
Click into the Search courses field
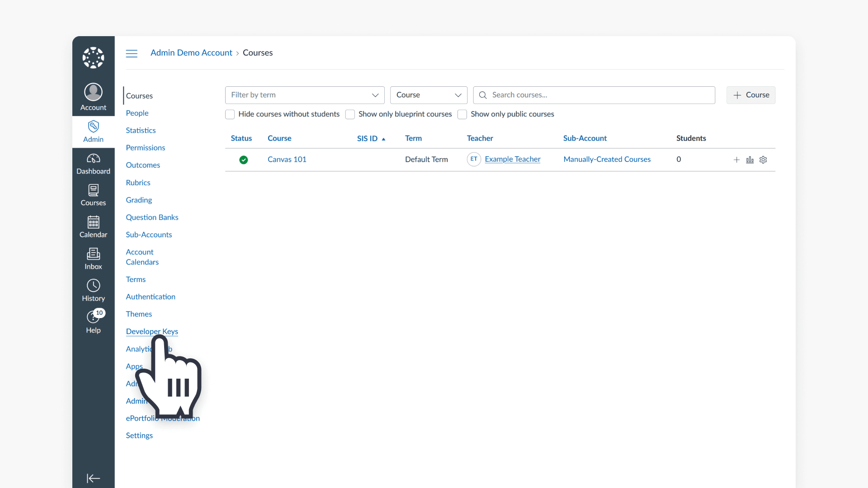tap(594, 95)
